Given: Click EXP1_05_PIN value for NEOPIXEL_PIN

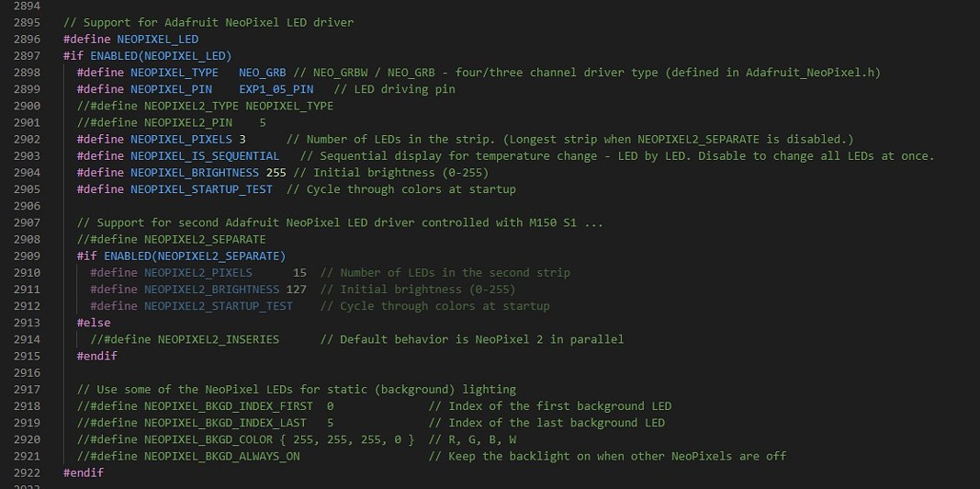Looking at the screenshot, I should pos(276,89).
